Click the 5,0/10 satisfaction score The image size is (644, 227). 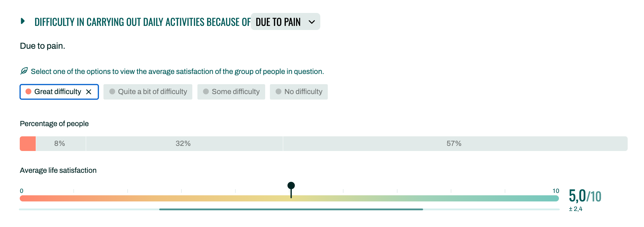(585, 196)
